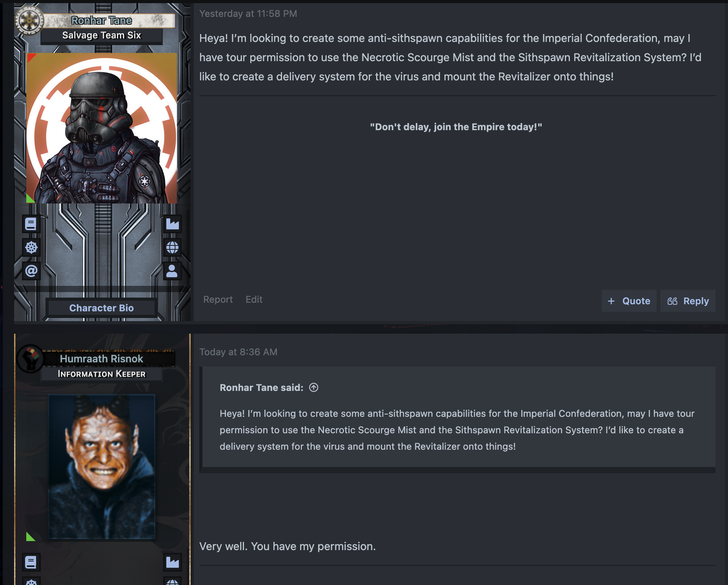Screen dimensions: 728x585
Task: Open Ronhar Tane's factory icon
Action: [172, 224]
